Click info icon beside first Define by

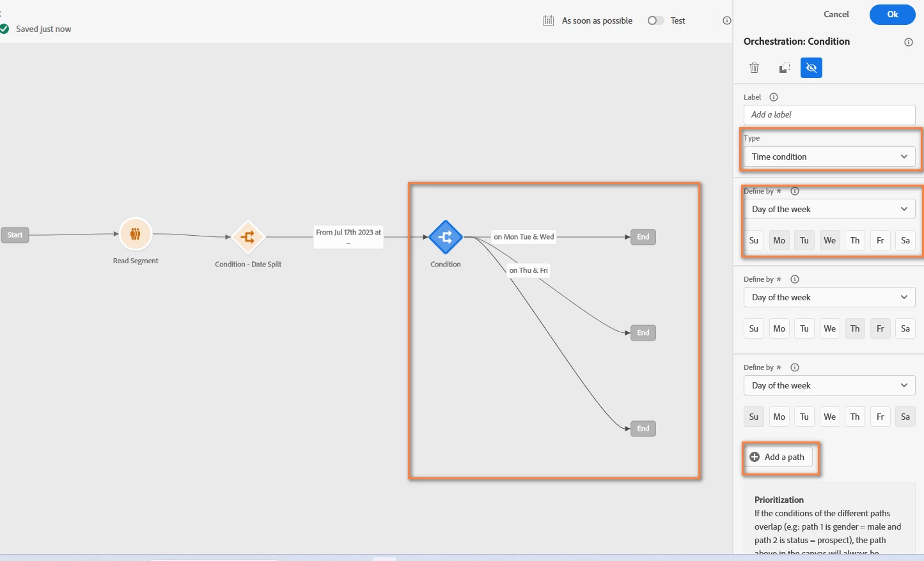click(795, 191)
